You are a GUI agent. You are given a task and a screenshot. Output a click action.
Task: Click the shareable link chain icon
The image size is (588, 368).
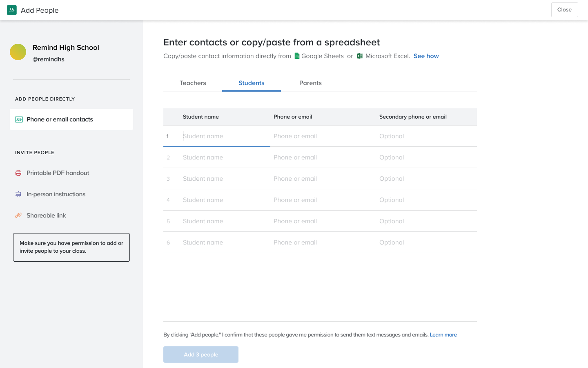18,215
